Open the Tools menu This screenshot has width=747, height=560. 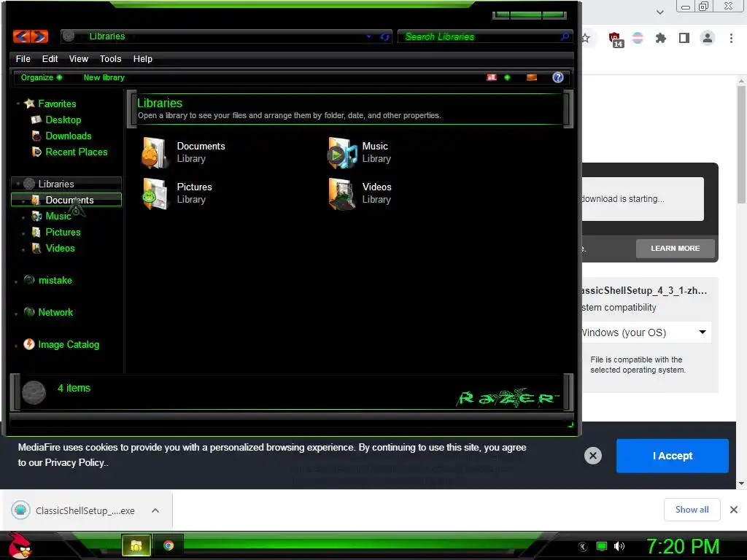111,58
